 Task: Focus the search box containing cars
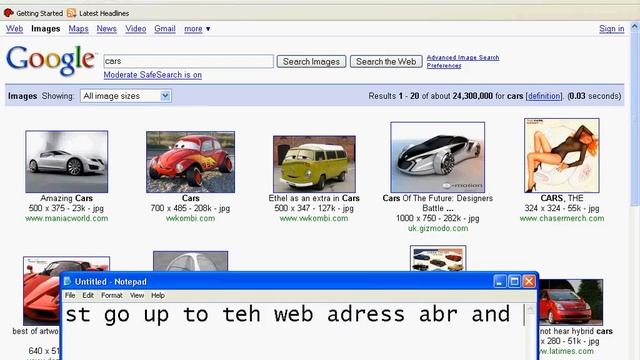tap(188, 61)
